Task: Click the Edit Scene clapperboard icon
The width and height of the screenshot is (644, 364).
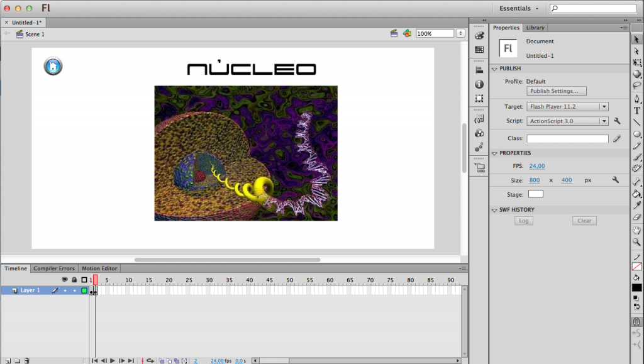Action: coord(394,34)
